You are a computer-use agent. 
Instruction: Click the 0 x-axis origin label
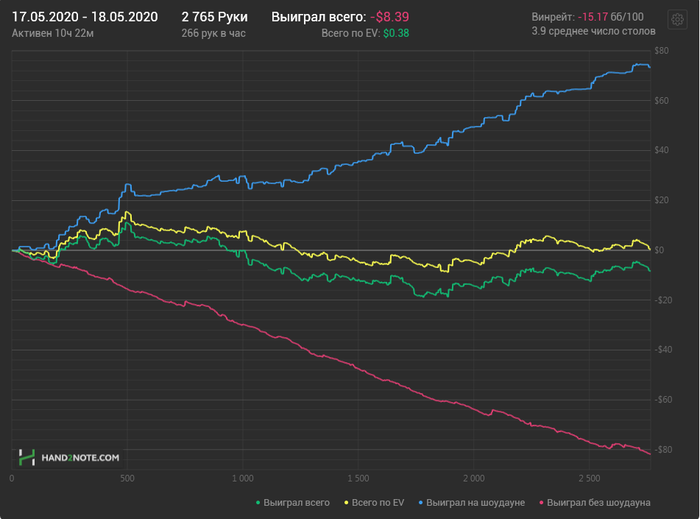tap(12, 478)
